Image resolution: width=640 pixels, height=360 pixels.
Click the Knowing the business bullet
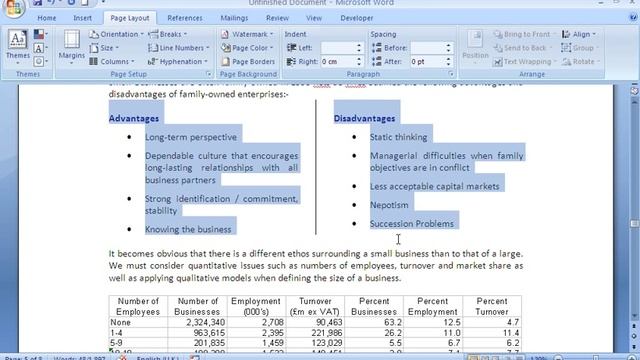pyautogui.click(x=188, y=229)
